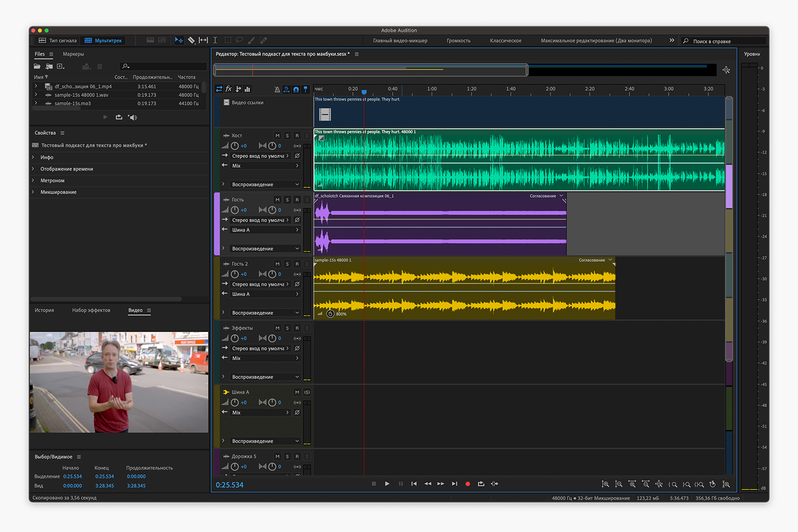Adjust the Гость track pan knob

coord(272,210)
